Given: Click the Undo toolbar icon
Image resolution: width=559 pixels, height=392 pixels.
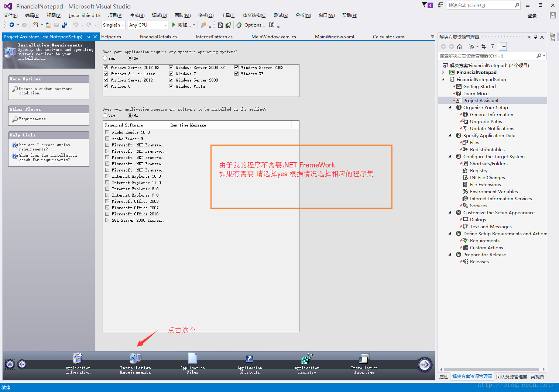Looking at the screenshot, I should [76, 25].
